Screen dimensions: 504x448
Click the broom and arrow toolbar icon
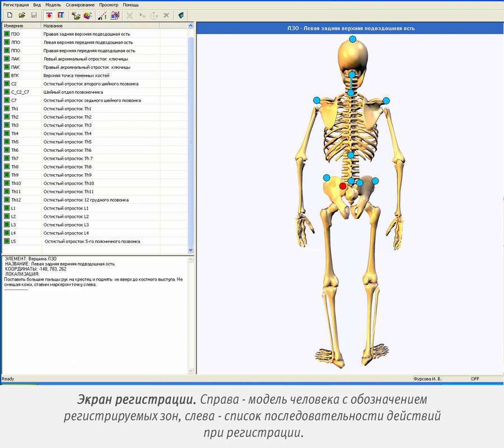[102, 15]
